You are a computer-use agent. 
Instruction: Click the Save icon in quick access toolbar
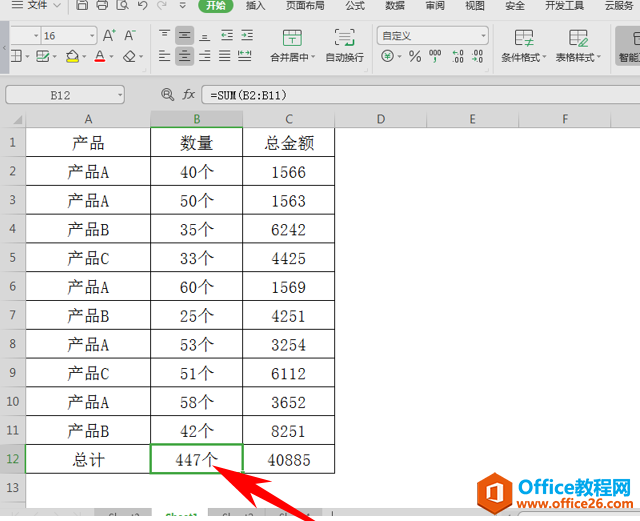[82, 5]
